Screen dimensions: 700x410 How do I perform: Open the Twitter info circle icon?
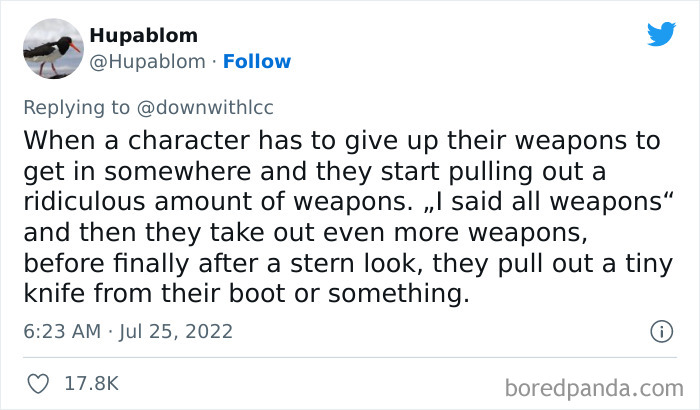[x=659, y=330]
